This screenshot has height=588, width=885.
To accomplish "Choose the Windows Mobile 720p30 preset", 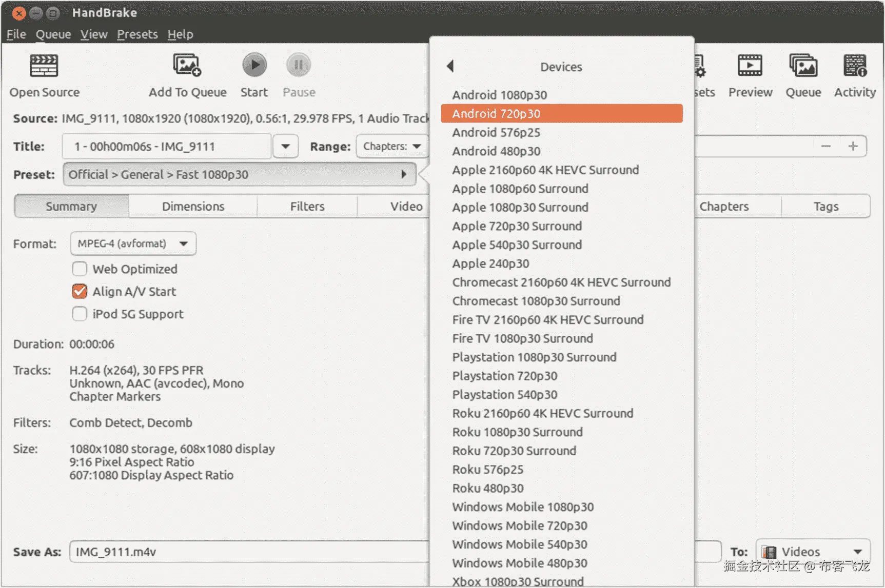I will point(562,525).
